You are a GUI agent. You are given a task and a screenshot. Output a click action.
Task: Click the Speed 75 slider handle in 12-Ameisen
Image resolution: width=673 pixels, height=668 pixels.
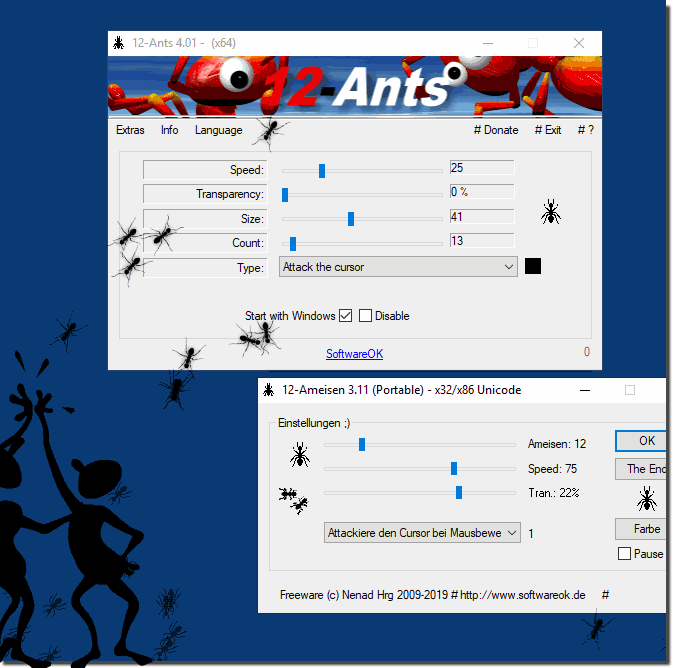(x=454, y=468)
